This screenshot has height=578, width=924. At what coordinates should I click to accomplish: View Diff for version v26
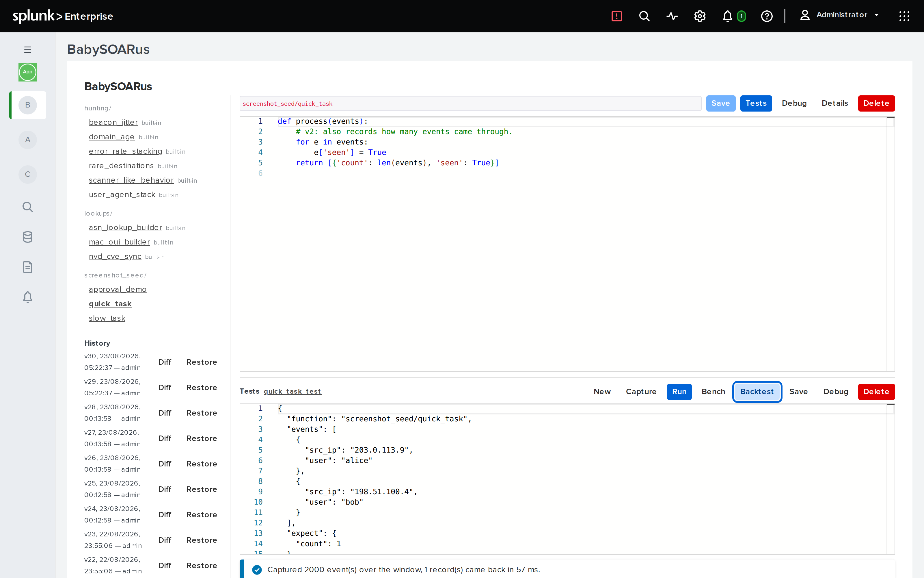point(165,464)
